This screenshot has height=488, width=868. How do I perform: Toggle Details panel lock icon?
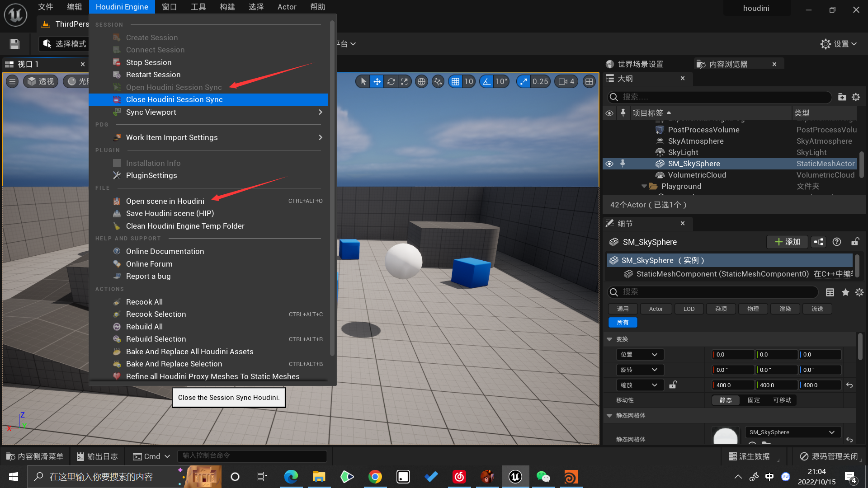[855, 242]
